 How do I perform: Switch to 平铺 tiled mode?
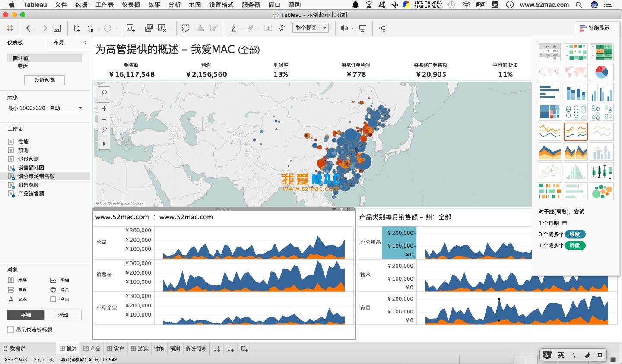pyautogui.click(x=26, y=315)
